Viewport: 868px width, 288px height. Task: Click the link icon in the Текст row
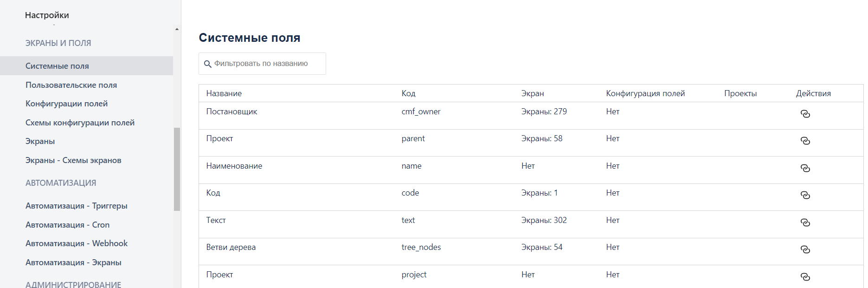805,223
